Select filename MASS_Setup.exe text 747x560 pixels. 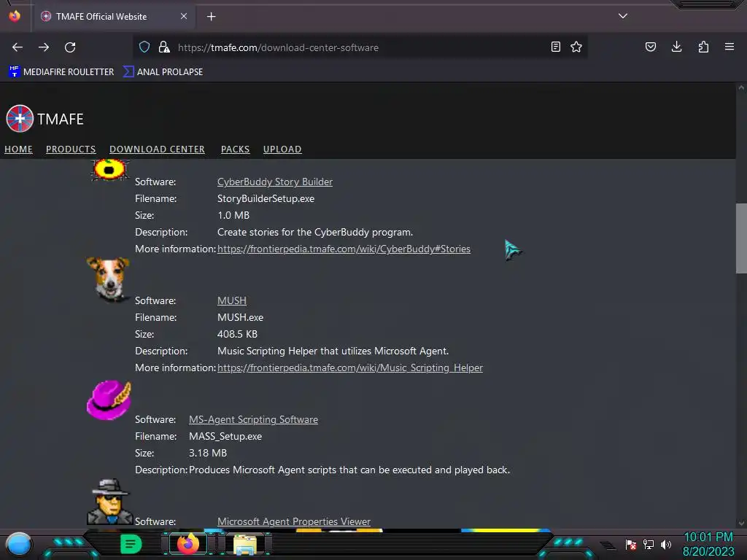[225, 436]
